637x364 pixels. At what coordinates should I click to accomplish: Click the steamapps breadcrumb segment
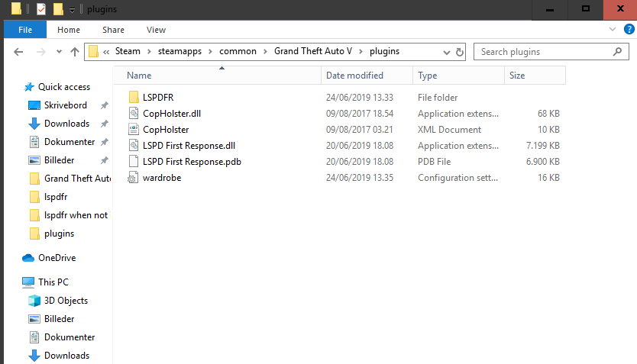(179, 51)
